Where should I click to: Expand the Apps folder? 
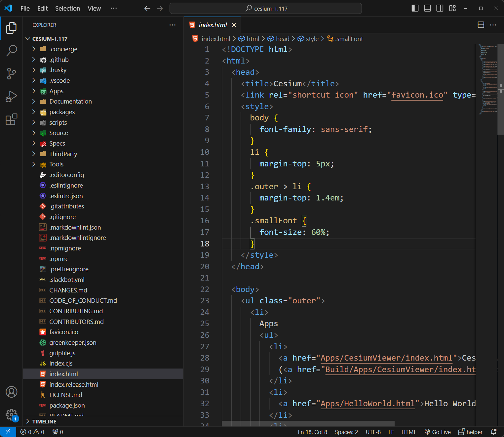click(x=103, y=91)
